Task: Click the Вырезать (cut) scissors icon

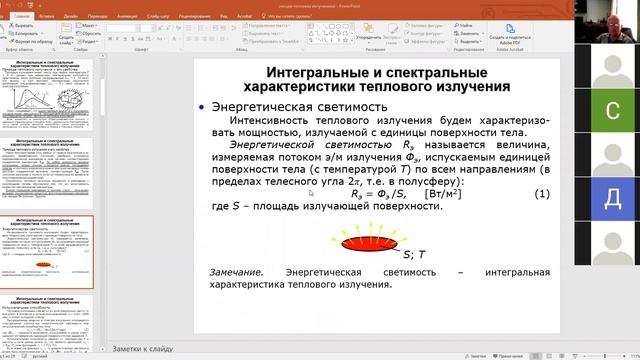Action: click(x=11, y=25)
